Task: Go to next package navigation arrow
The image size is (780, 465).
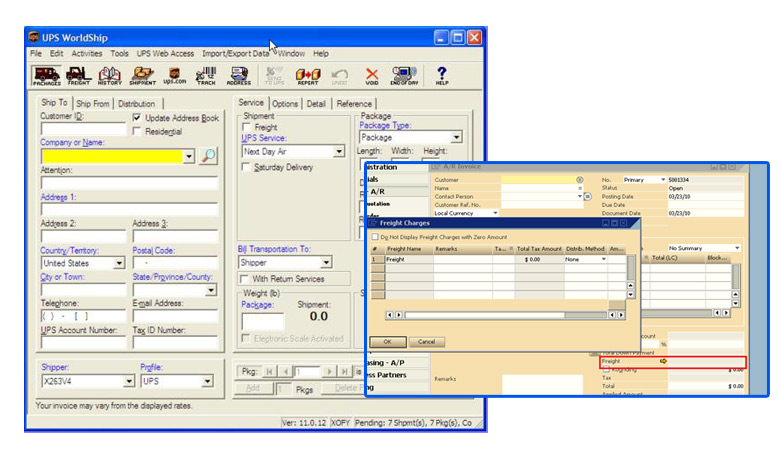Action: [329, 372]
